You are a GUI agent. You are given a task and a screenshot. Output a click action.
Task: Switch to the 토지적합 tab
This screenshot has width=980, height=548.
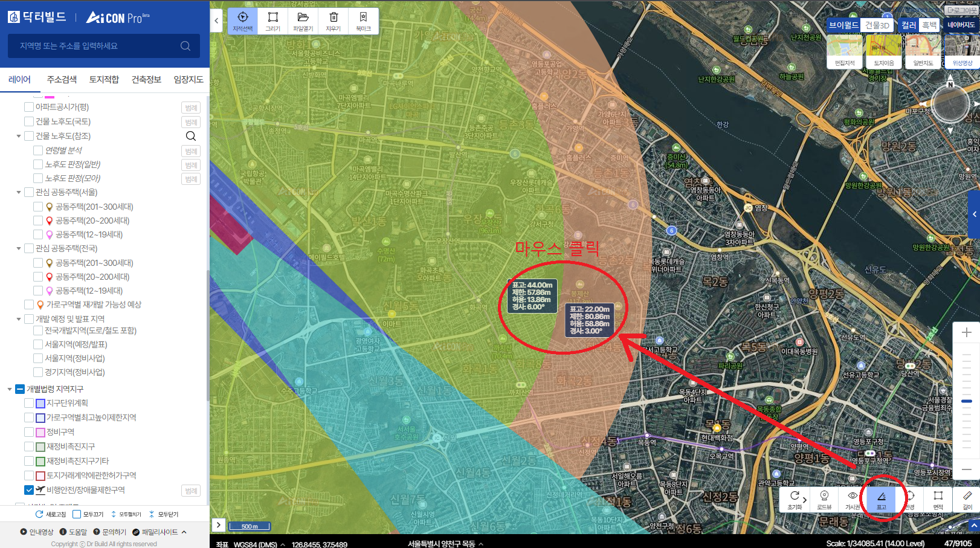(104, 80)
